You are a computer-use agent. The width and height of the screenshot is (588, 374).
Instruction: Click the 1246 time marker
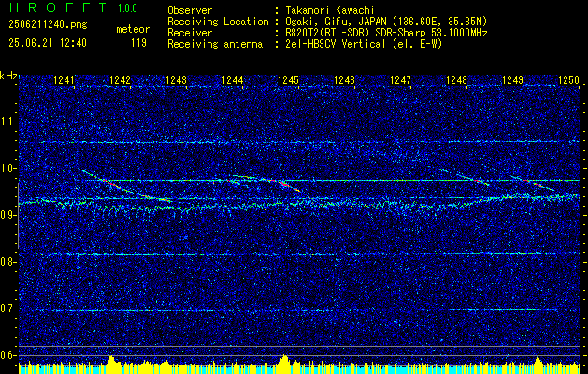(345, 79)
